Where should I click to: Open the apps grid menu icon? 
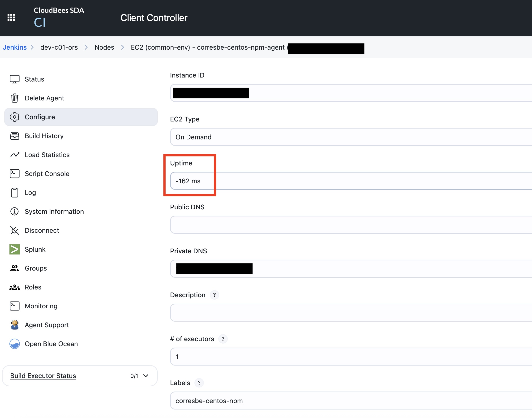pos(11,18)
